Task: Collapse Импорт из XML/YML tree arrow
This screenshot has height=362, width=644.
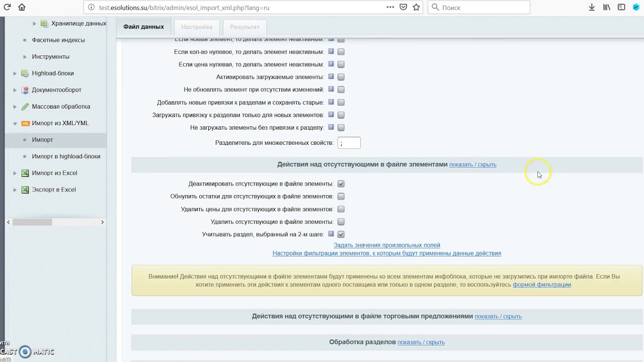Action: pyautogui.click(x=15, y=124)
